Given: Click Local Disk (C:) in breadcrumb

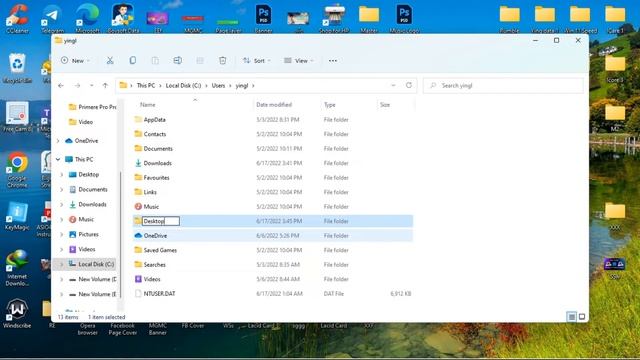Looking at the screenshot, I should 183,85.
